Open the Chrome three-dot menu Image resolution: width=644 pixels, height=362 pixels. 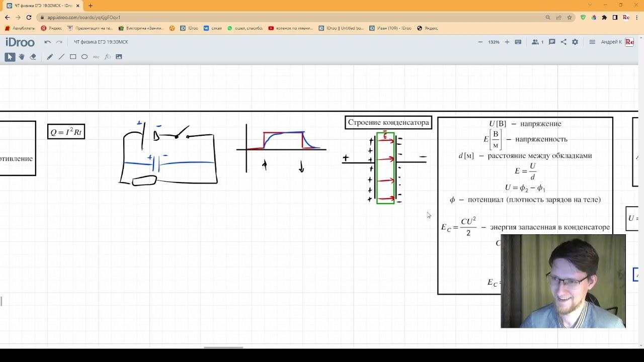tap(637, 17)
